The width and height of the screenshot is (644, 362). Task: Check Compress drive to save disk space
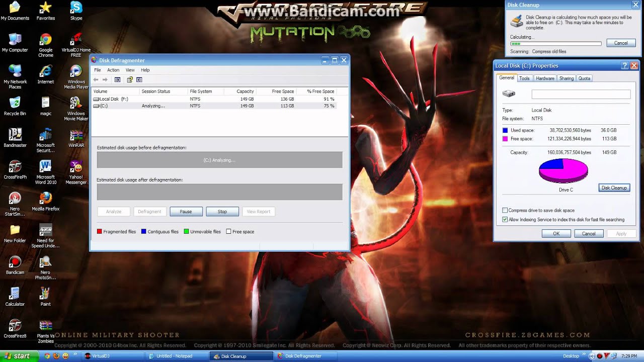click(505, 211)
